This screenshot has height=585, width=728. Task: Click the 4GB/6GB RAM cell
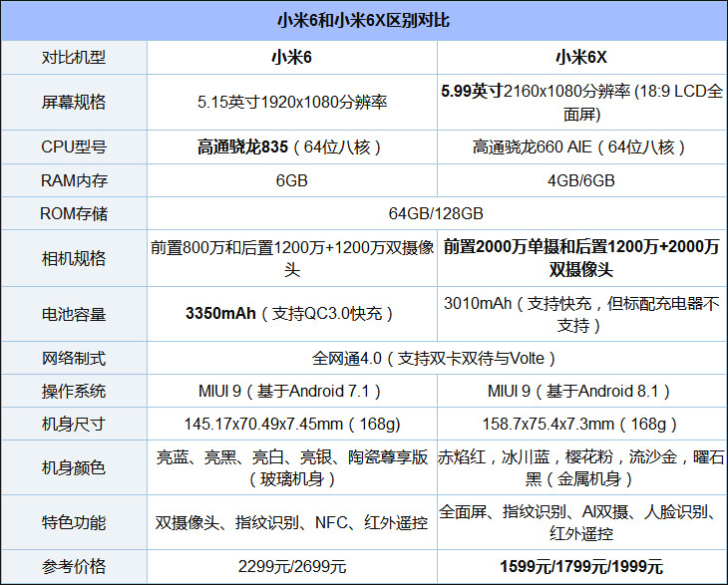pyautogui.click(x=581, y=180)
